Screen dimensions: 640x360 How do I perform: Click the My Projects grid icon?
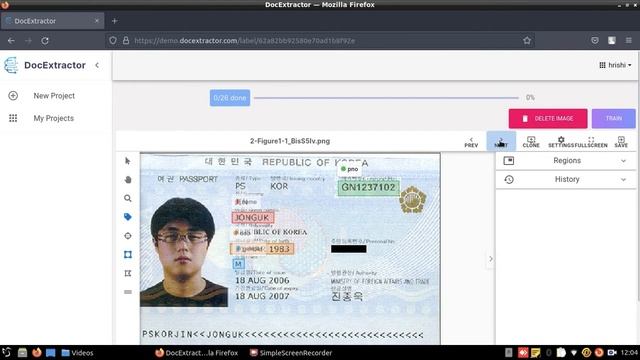[13, 118]
